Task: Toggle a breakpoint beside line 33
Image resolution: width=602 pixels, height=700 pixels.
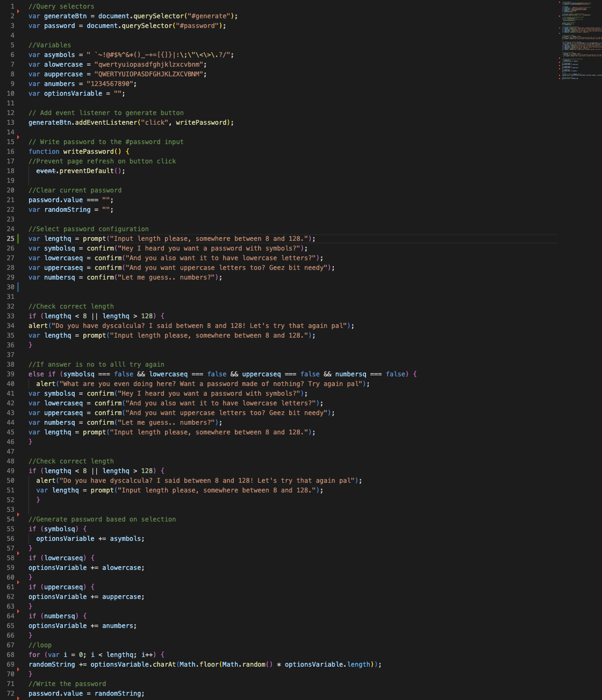Action: point(6,316)
